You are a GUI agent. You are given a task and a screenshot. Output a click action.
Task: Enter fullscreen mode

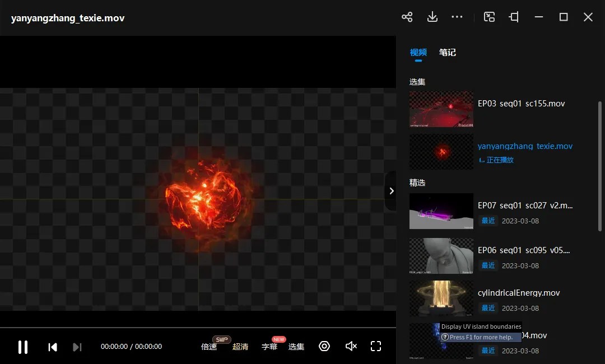[x=376, y=346]
